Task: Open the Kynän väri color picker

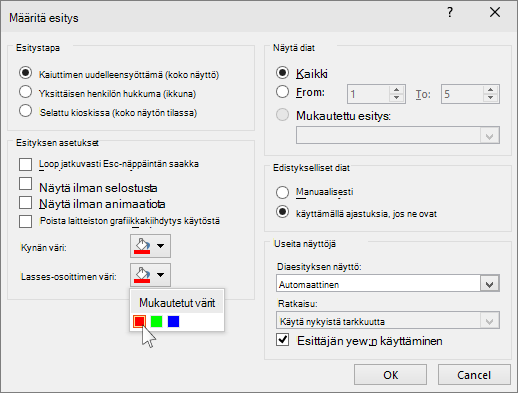Action: [150, 246]
